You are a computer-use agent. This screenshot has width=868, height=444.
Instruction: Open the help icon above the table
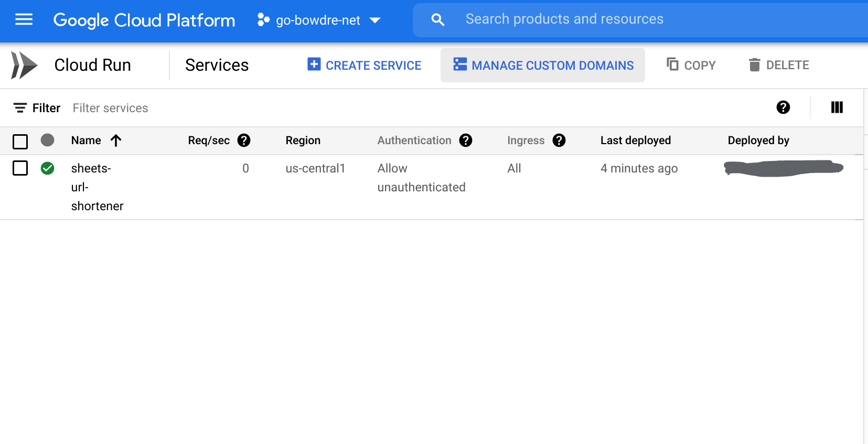pyautogui.click(x=783, y=107)
